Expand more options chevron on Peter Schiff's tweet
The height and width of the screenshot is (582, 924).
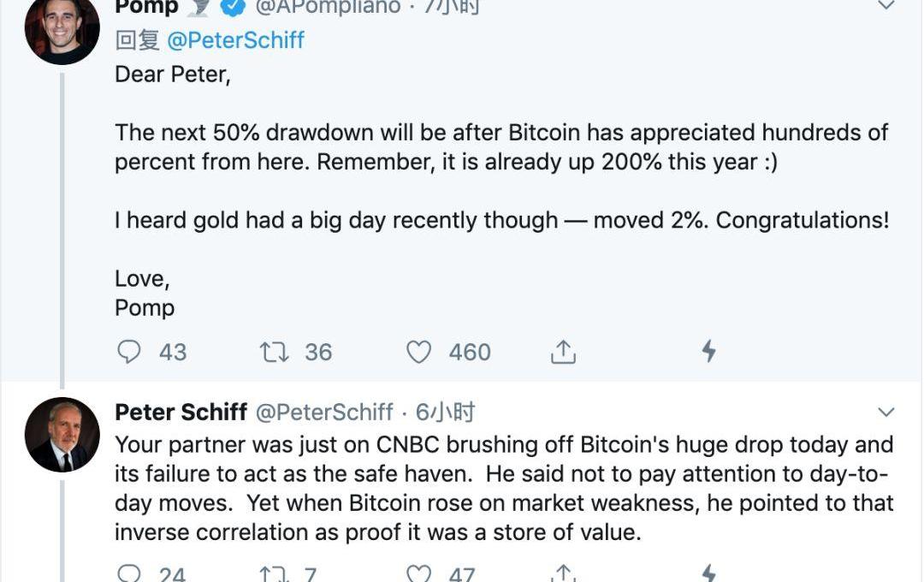click(x=886, y=413)
